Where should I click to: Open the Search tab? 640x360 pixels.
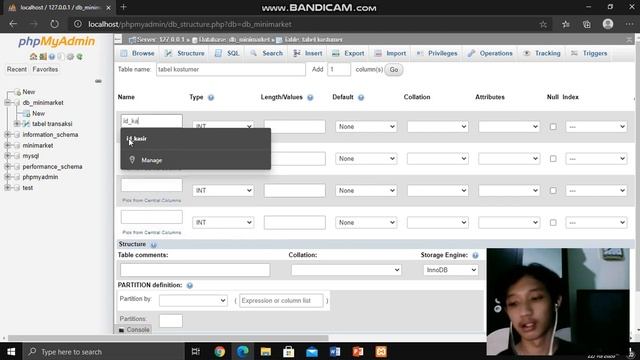coord(267,53)
